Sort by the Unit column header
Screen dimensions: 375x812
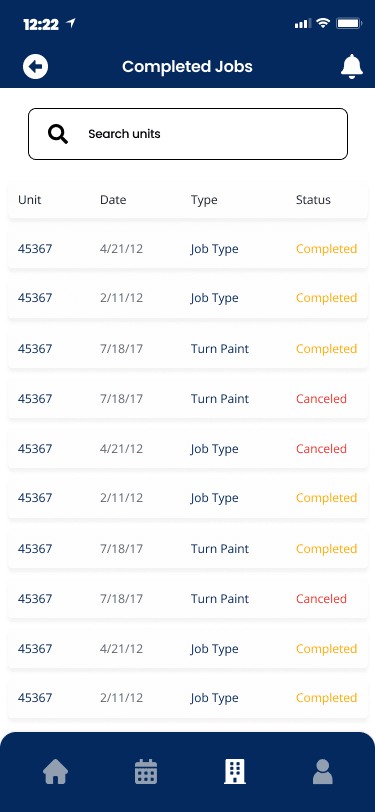tap(30, 200)
